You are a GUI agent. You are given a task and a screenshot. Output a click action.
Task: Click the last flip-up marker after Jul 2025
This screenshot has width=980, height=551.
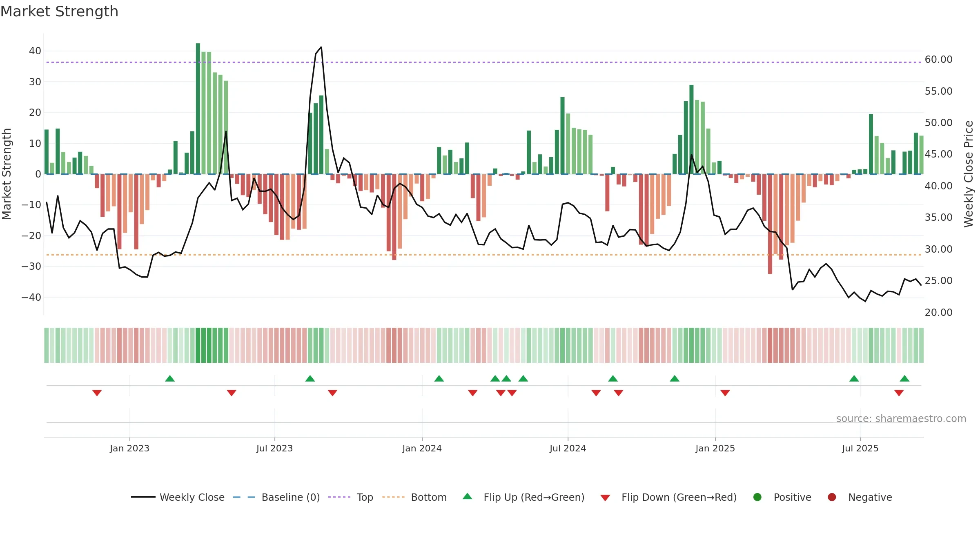tap(904, 378)
